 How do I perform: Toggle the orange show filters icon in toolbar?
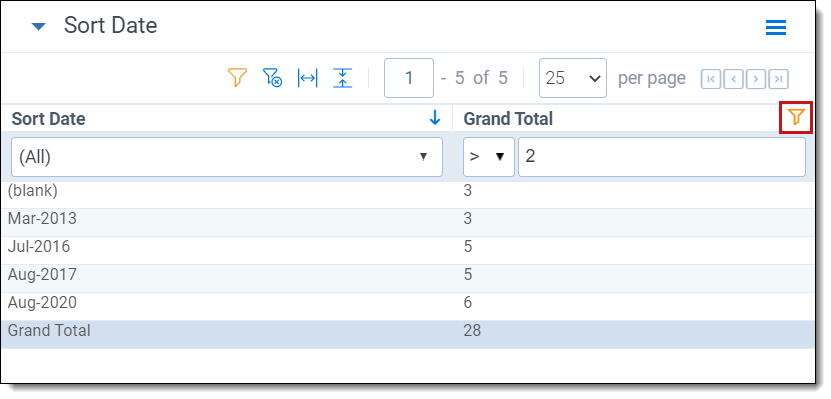pos(237,78)
